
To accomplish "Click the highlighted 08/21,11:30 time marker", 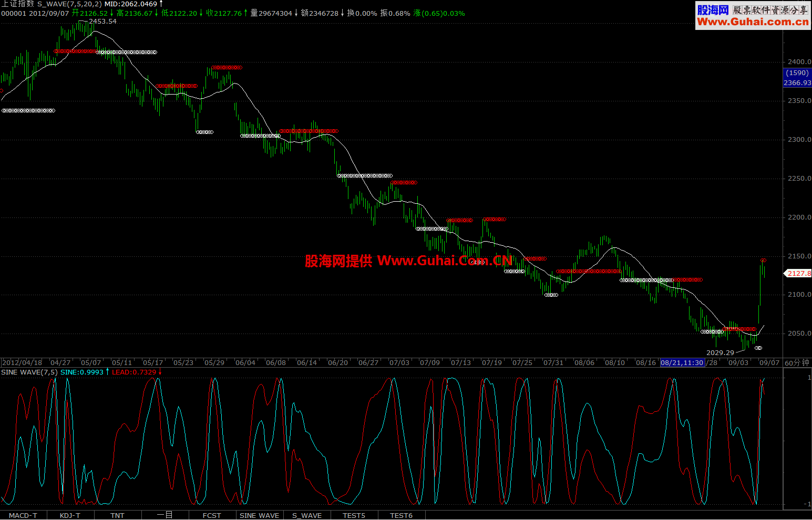I will coord(682,363).
